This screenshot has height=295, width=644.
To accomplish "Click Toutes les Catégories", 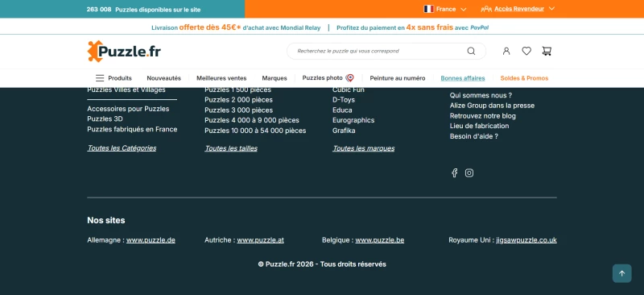I will (122, 148).
